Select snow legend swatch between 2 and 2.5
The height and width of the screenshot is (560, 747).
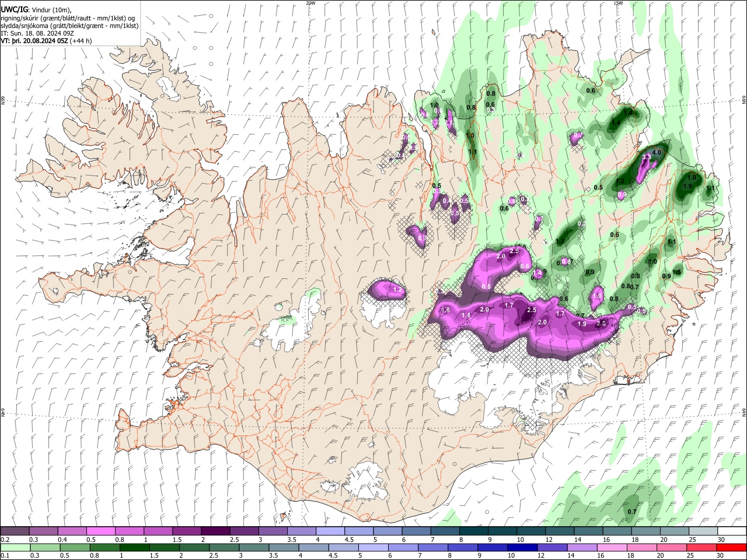(x=215, y=531)
